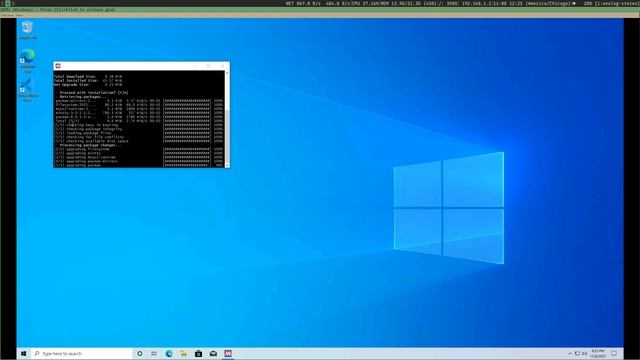Viewport: 640px width, 360px height.
Task: Minimize the MSYS2 terminal window
Action: coord(195,66)
